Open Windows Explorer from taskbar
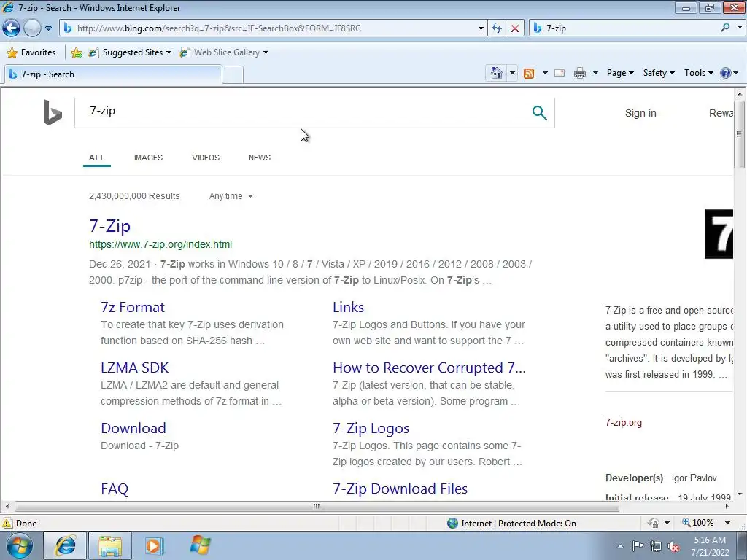This screenshot has width=747, height=560. tap(110, 545)
